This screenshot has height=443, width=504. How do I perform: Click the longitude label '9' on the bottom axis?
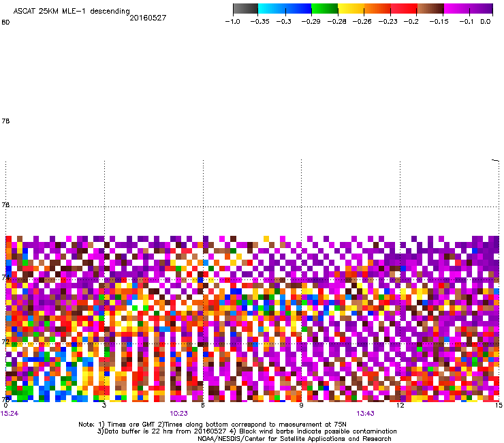tap(301, 406)
